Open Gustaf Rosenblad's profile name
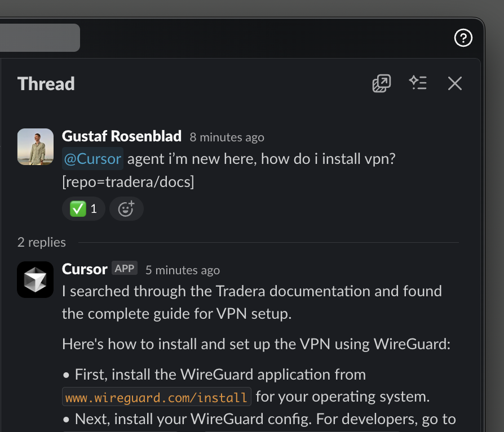The image size is (504, 432). pos(122,136)
